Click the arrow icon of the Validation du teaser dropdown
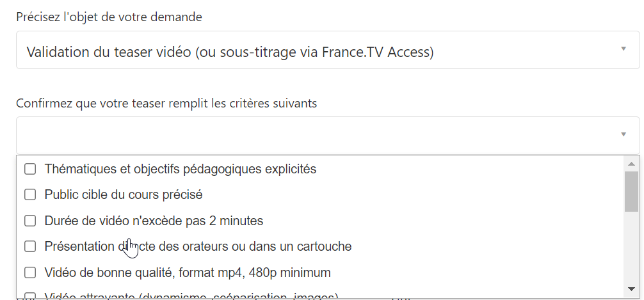The width and height of the screenshot is (644, 300). coord(624,49)
